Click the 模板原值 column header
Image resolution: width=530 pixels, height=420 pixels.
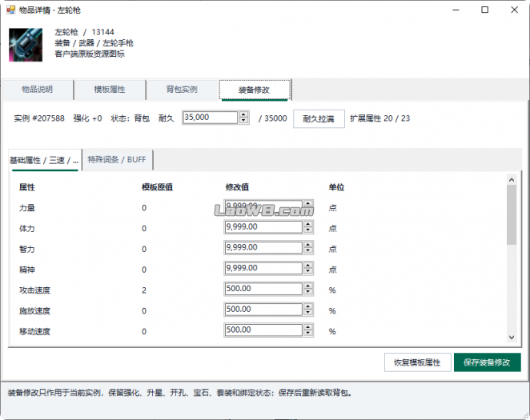point(157,187)
